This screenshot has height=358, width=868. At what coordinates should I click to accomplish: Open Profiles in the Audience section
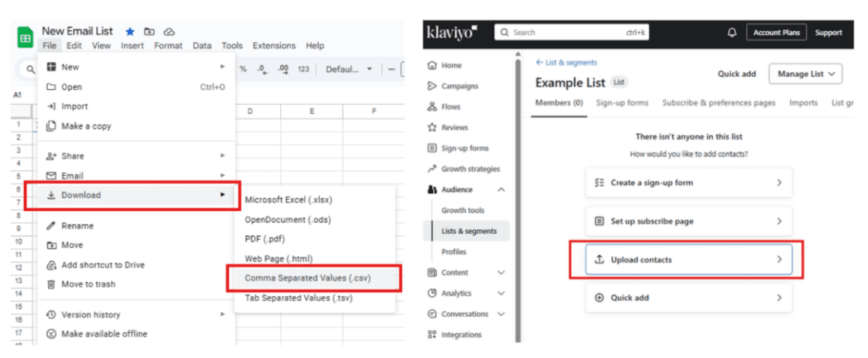coord(454,252)
